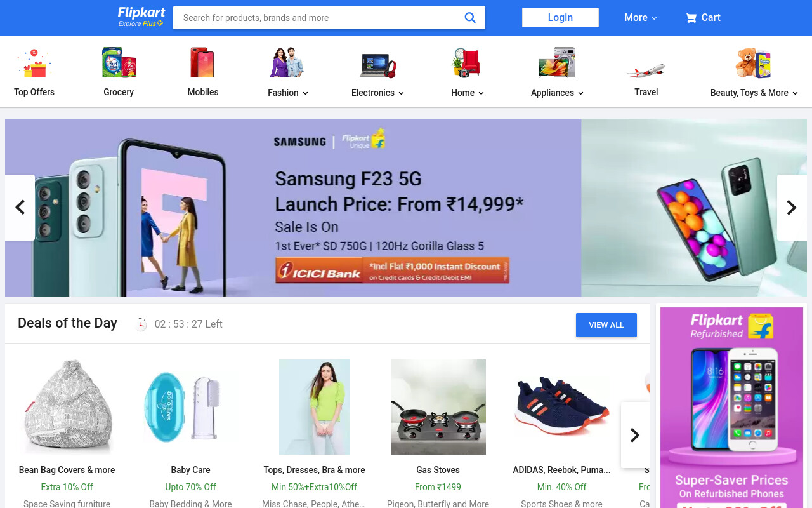Choose the Travel airplane icon
This screenshot has width=812, height=508.
646,69
